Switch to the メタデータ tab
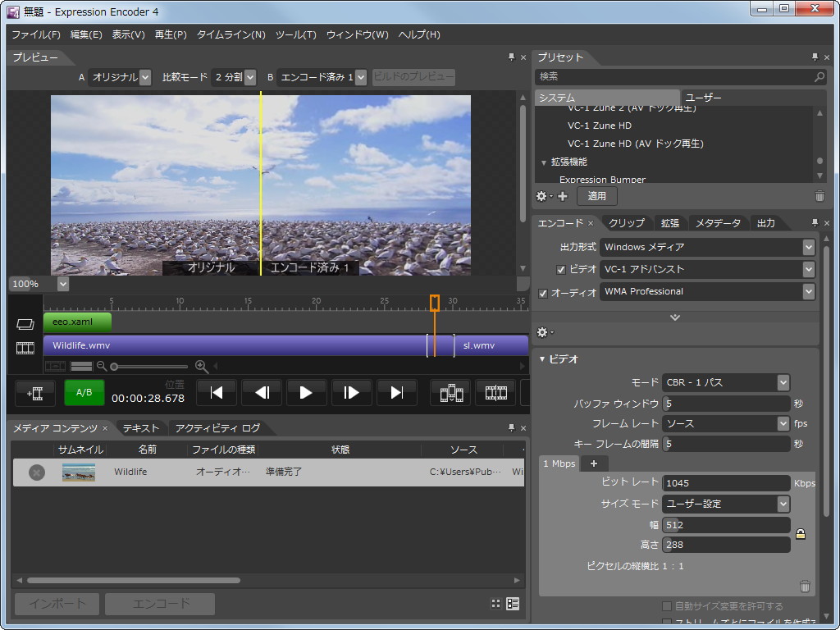 pos(717,223)
